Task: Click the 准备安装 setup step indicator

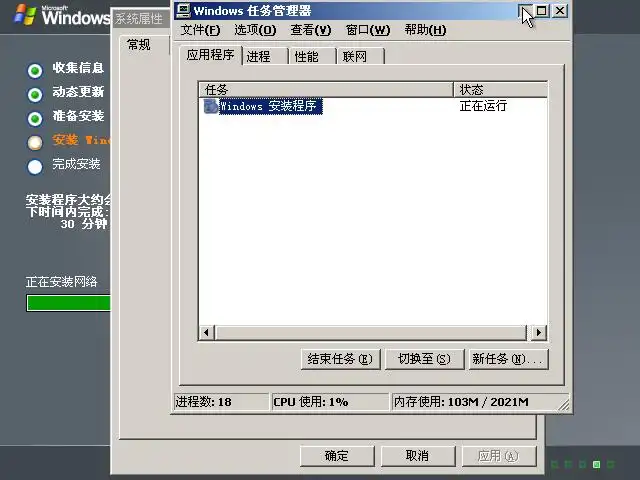Action: point(35,119)
